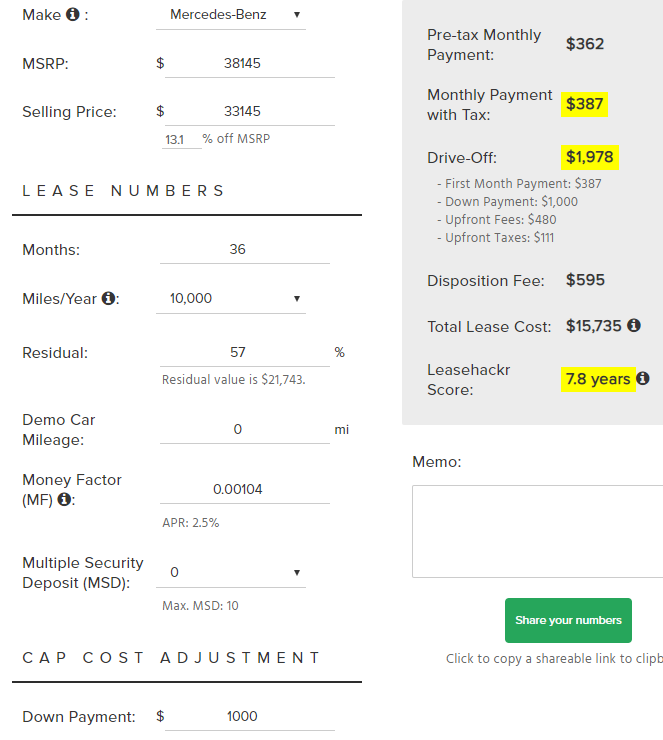Image resolution: width=663 pixels, height=740 pixels.
Task: Select the Selling Price field showing 33145
Action: click(x=250, y=112)
